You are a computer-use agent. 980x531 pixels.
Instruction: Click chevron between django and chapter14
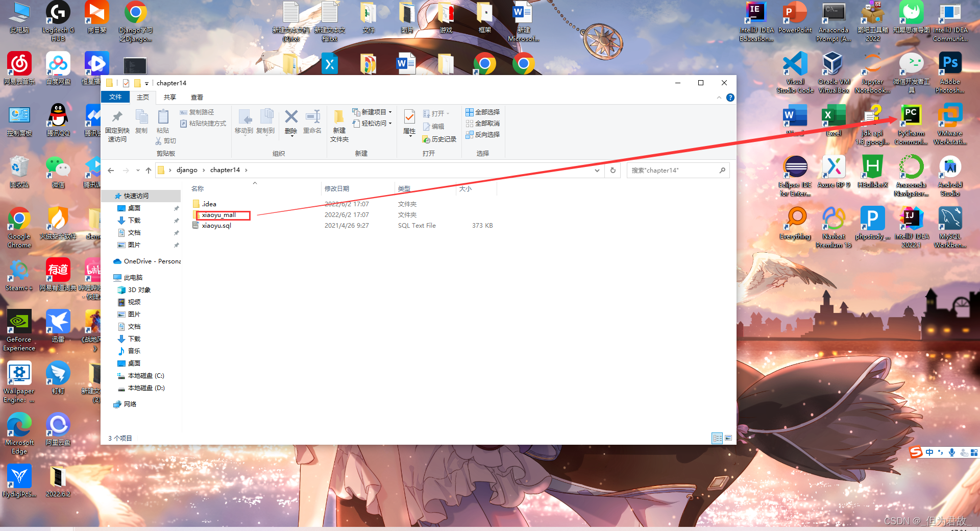pyautogui.click(x=204, y=170)
